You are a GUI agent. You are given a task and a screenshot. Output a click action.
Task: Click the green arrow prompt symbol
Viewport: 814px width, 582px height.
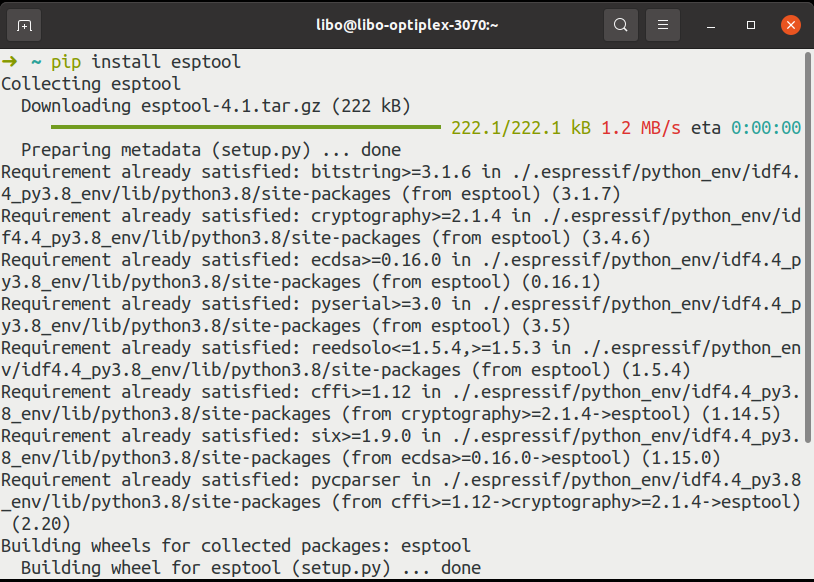pyautogui.click(x=9, y=62)
